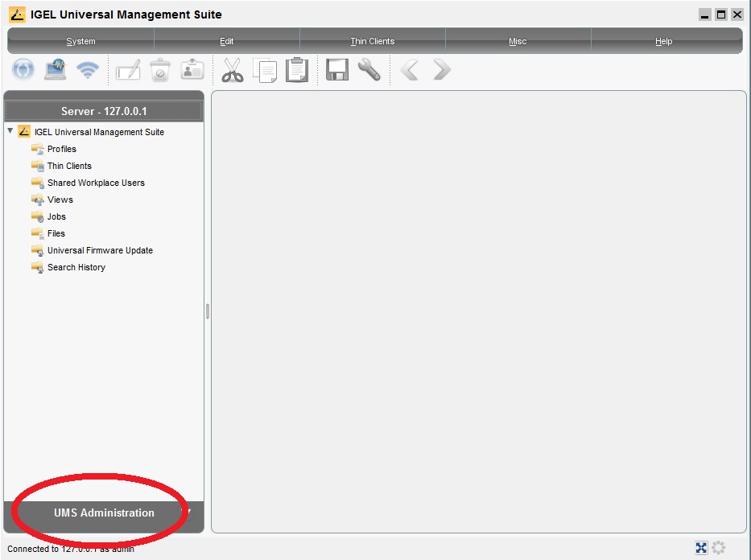Click the wrench settings icon
This screenshot has height=560, width=751.
click(369, 70)
